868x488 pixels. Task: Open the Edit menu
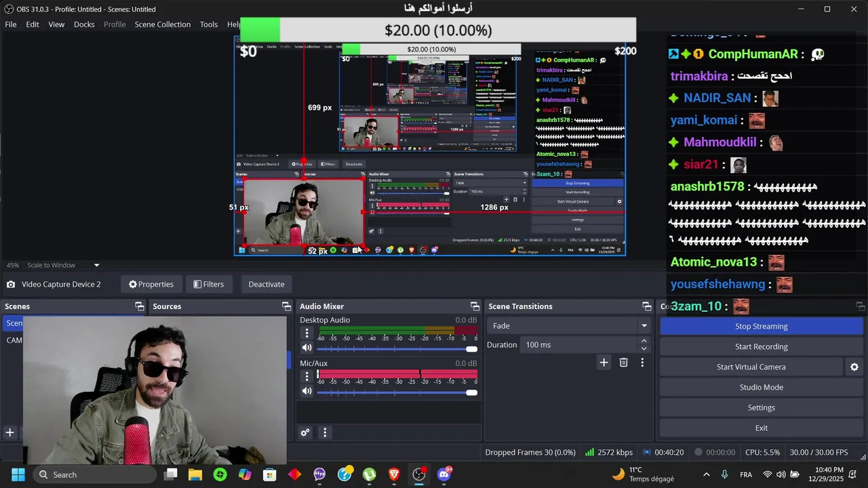pyautogui.click(x=33, y=24)
